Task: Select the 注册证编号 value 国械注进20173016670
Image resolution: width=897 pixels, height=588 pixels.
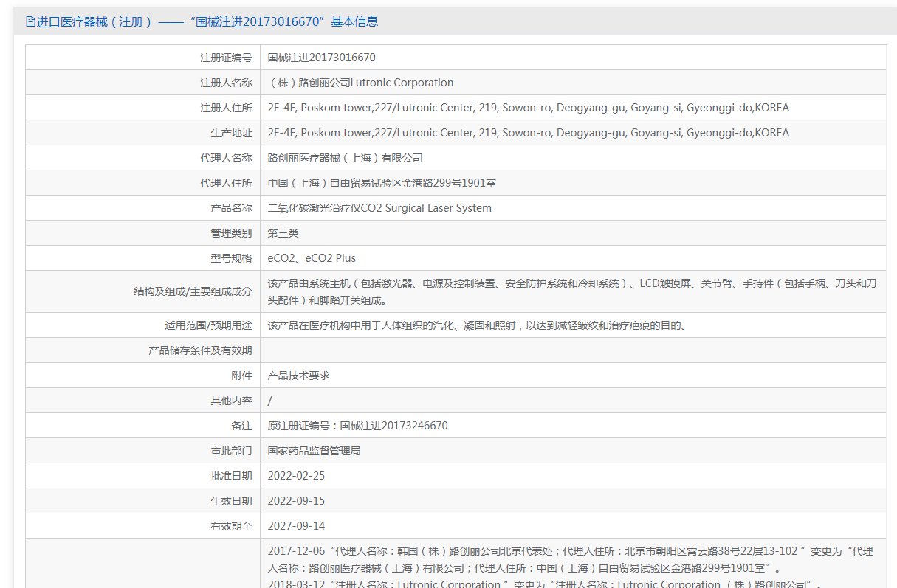Action: (x=321, y=58)
